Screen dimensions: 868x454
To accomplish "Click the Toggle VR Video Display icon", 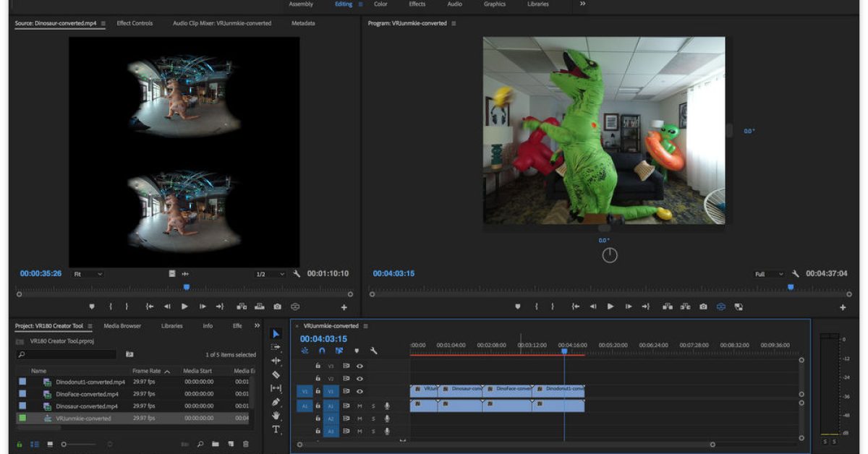I will coord(720,307).
